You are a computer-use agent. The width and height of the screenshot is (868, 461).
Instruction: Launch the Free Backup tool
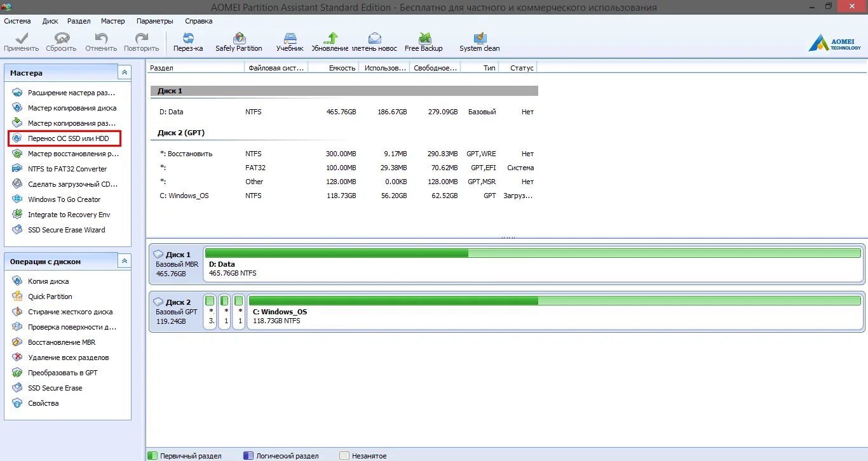424,42
